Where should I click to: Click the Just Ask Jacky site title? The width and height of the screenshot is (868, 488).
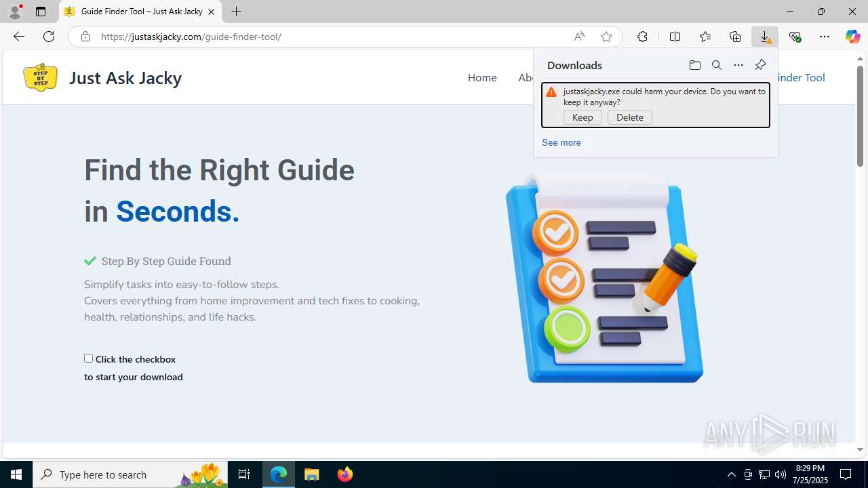click(125, 78)
